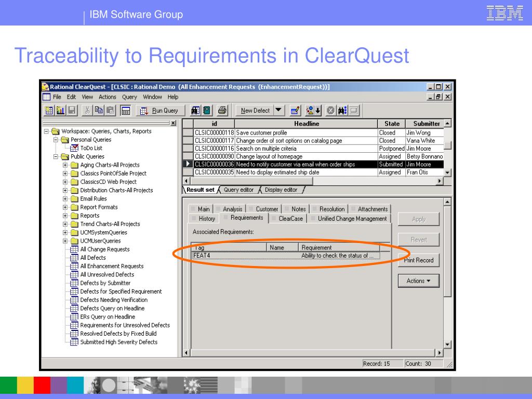The image size is (532, 399).
Task: Click the Copy toolbar icon
Action: pyautogui.click(x=99, y=111)
